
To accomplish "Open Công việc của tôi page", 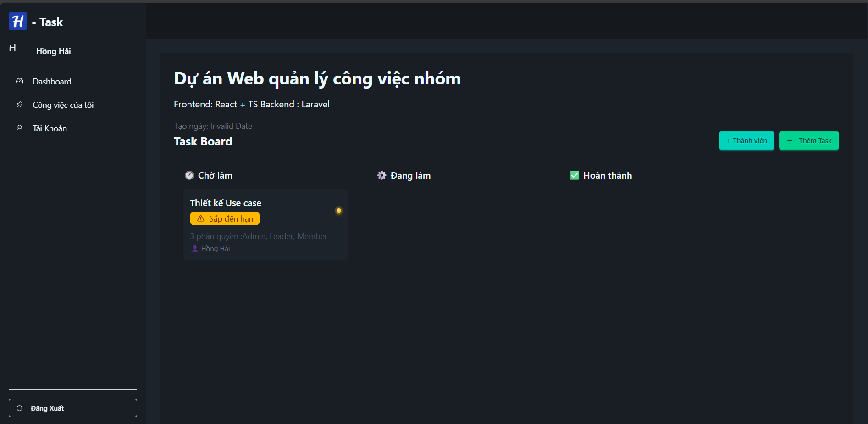I will (x=63, y=105).
